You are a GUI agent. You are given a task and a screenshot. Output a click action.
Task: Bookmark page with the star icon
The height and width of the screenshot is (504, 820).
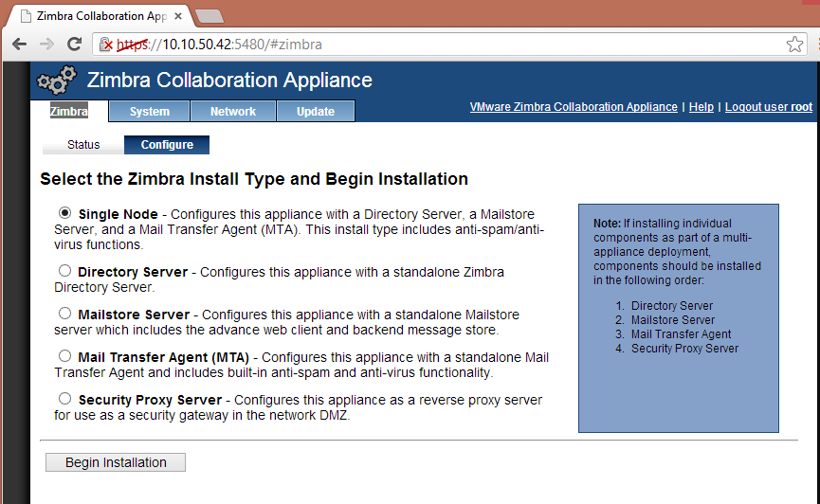pyautogui.click(x=794, y=45)
